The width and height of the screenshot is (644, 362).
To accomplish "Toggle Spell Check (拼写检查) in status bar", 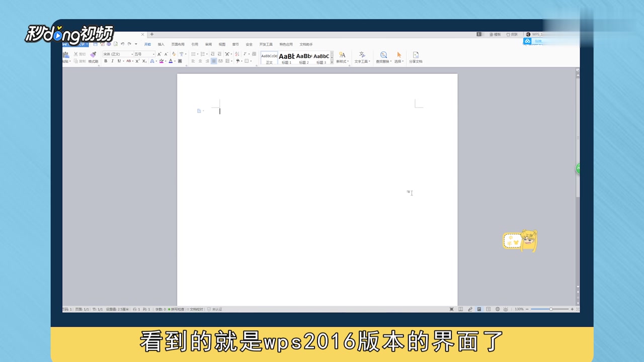I will (x=176, y=309).
